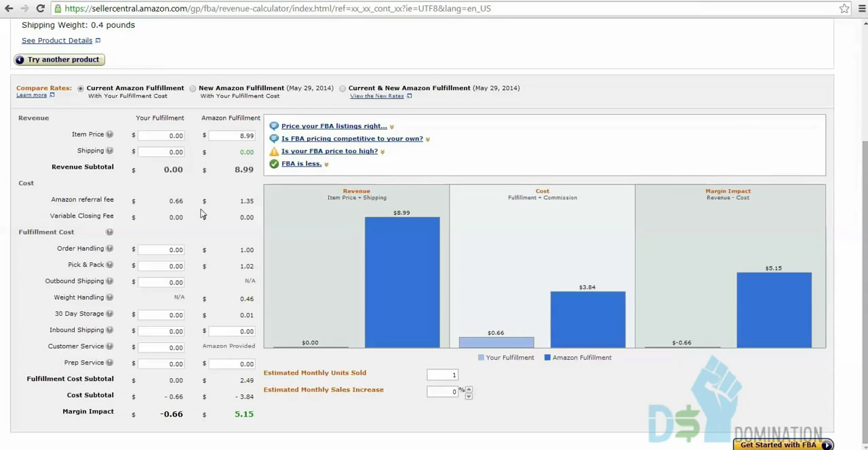Show help for Order Handling
The image size is (868, 450).
coord(110,249)
